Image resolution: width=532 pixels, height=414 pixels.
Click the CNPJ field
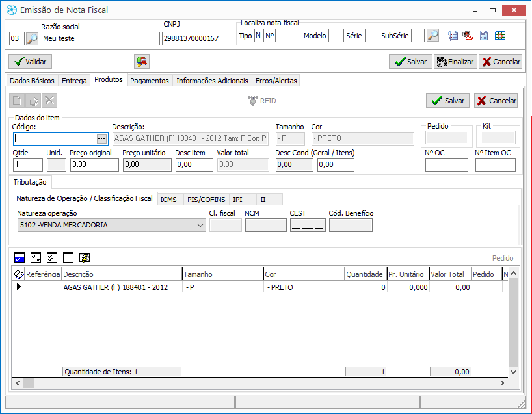click(x=198, y=38)
